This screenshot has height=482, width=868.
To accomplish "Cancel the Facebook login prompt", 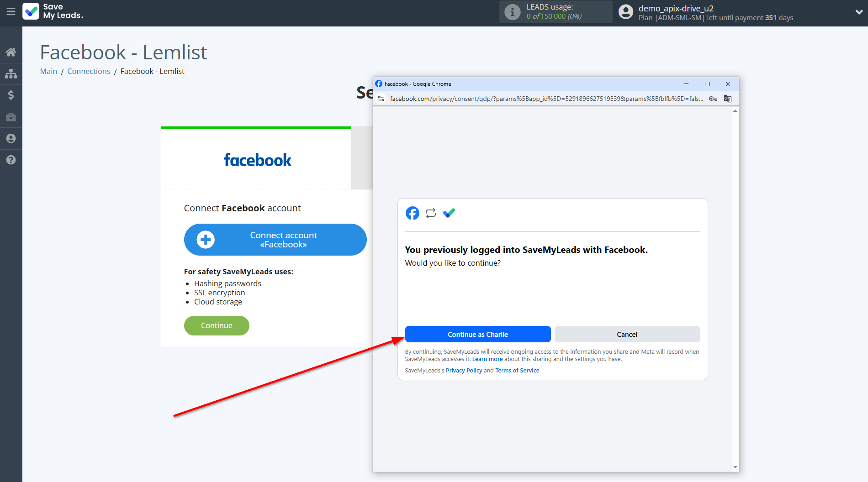I will point(627,334).
